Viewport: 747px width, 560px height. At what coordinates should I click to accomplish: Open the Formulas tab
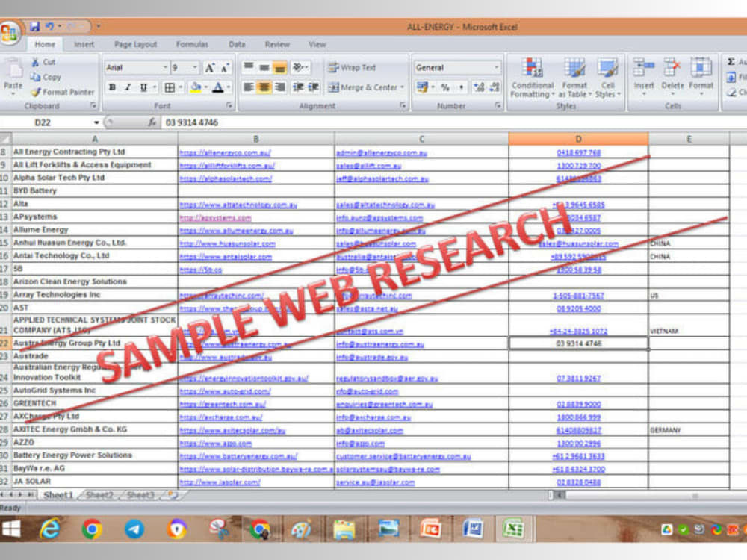pos(192,44)
